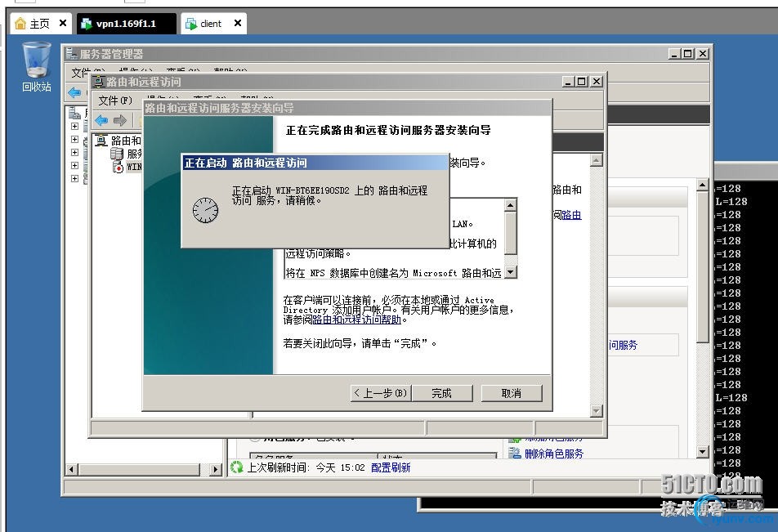This screenshot has height=532, width=778.
Task: Click the 问服务 link in Server Manager
Action: coord(624,345)
